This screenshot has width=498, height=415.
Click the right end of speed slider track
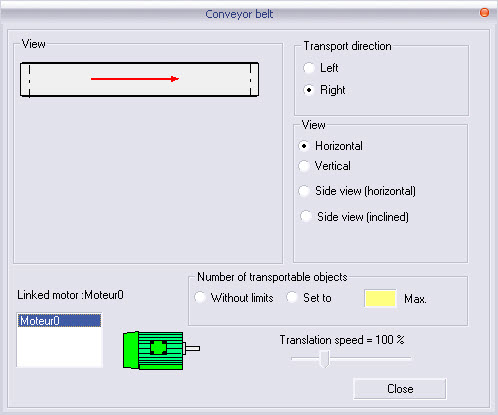pos(407,359)
